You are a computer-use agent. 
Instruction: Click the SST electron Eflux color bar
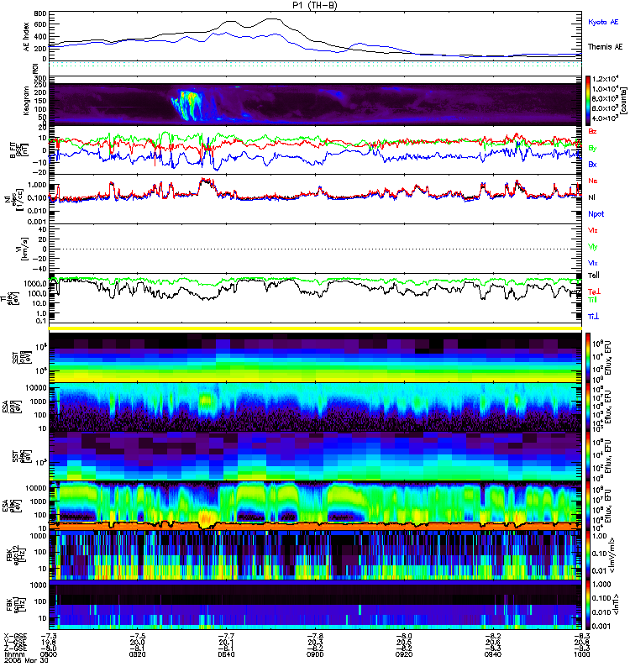click(x=588, y=456)
